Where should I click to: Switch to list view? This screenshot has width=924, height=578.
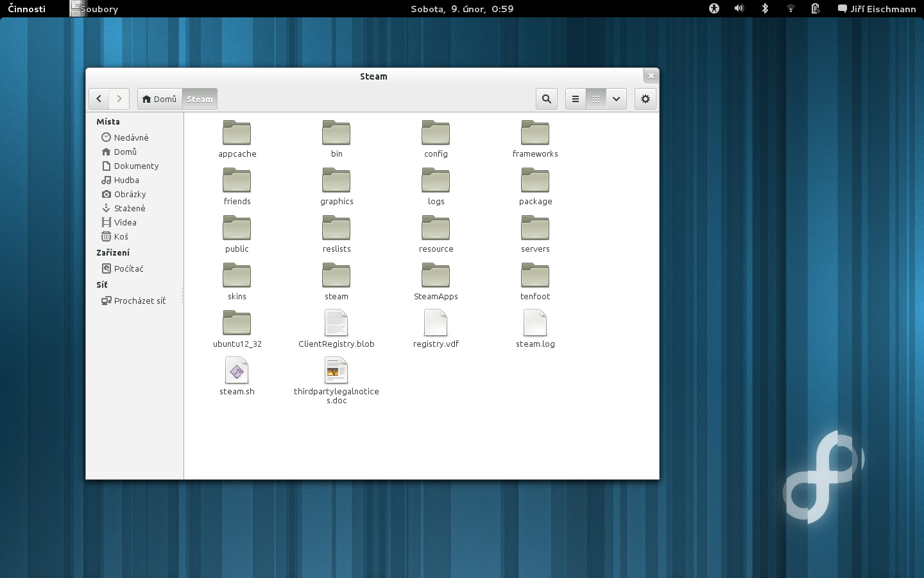(576, 99)
